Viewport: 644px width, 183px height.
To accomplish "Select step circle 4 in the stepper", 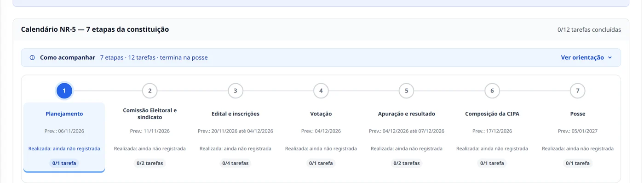I will pyautogui.click(x=321, y=91).
